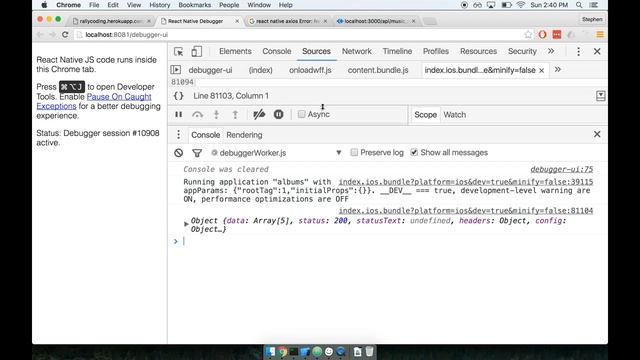
Task: Click the Opera extension icon in Chrome toolbar
Action: [542, 35]
